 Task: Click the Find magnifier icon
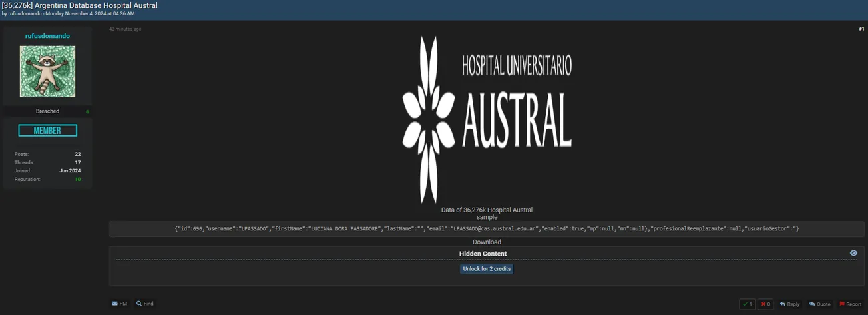pos(139,304)
